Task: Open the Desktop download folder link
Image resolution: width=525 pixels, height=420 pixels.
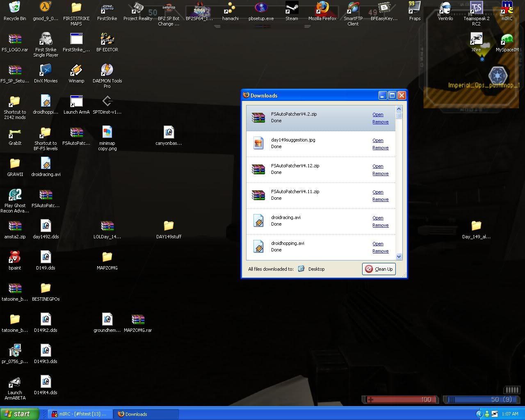Action: coord(312,269)
